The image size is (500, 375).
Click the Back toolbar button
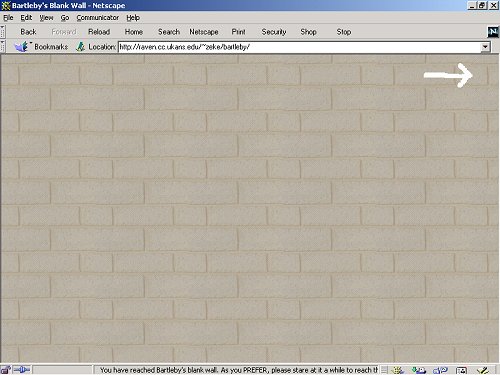tap(28, 32)
